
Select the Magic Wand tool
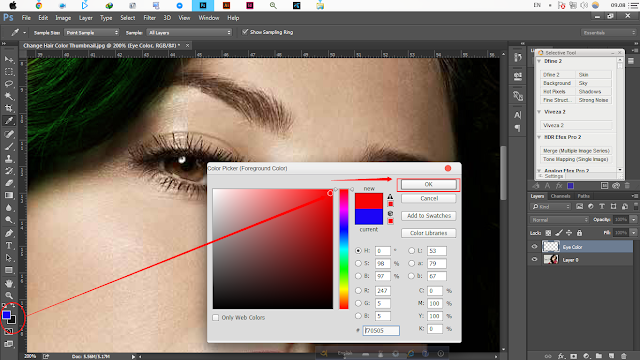pos(9,96)
